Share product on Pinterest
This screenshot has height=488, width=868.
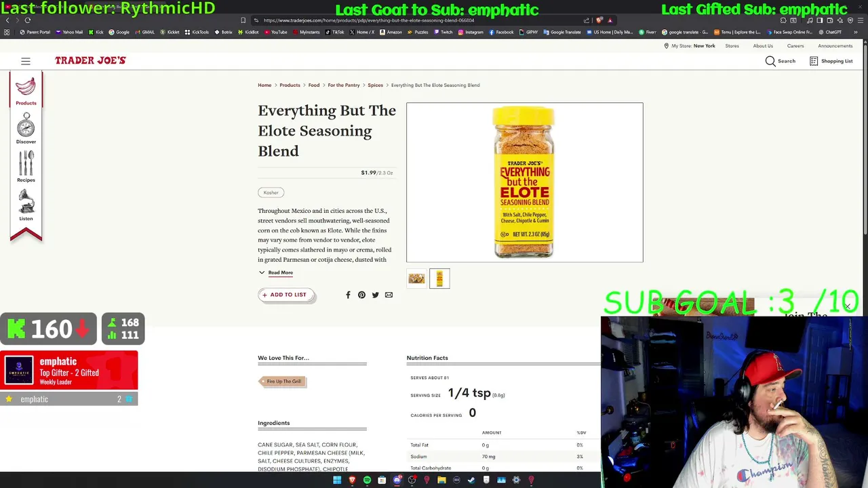[361, 295]
